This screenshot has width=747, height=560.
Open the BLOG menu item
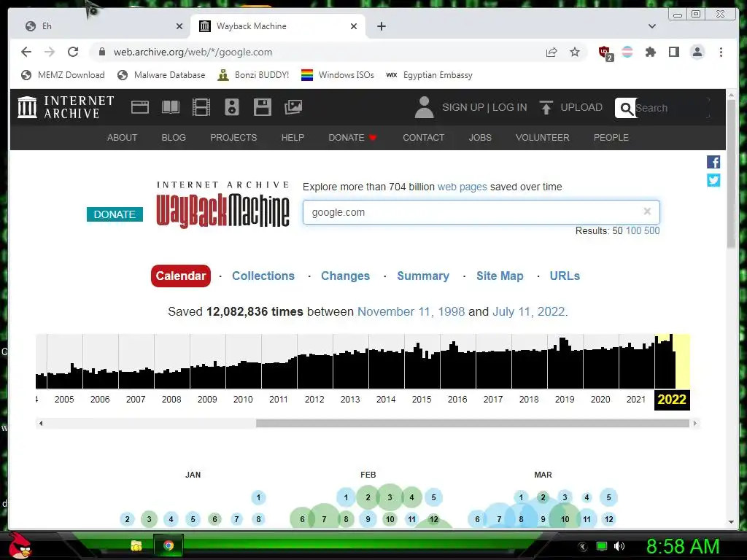174,138
